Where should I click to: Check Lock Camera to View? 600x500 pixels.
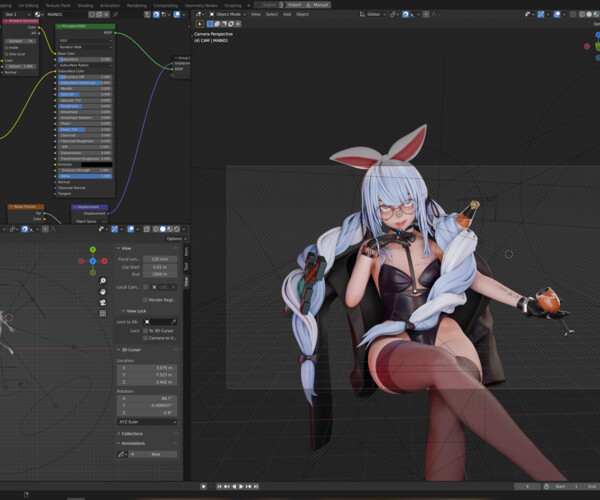[x=145, y=338]
